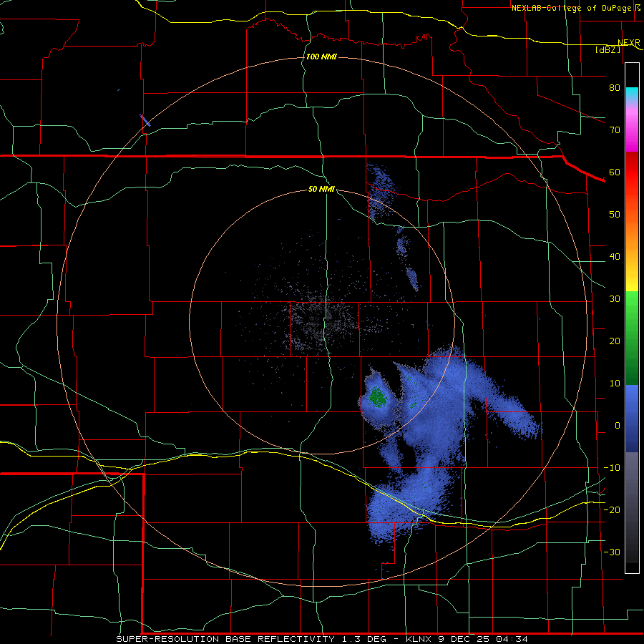Image resolution: width=644 pixels, height=644 pixels.
Task: Select the positive 10 scale value
Action: pyautogui.click(x=615, y=384)
